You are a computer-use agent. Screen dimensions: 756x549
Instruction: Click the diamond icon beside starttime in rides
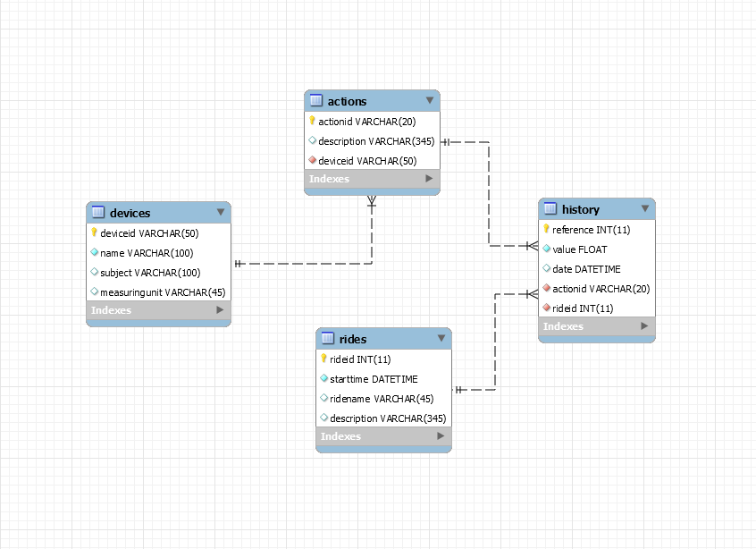point(323,378)
